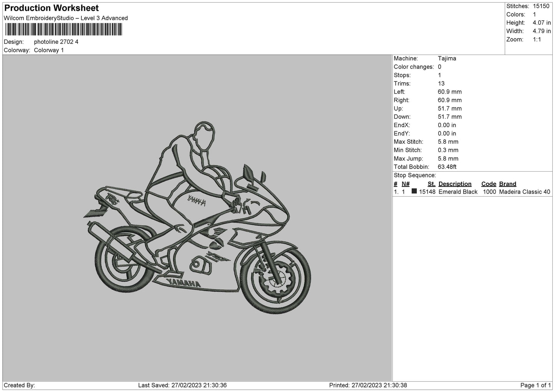Click the Colors value 1
This screenshot has height=392, width=555.
coord(535,15)
